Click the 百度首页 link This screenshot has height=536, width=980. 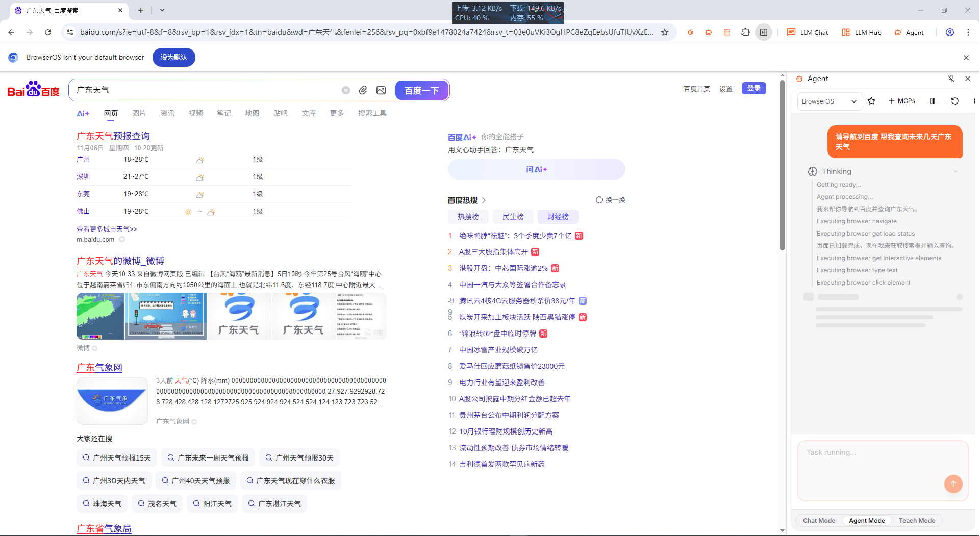point(697,89)
